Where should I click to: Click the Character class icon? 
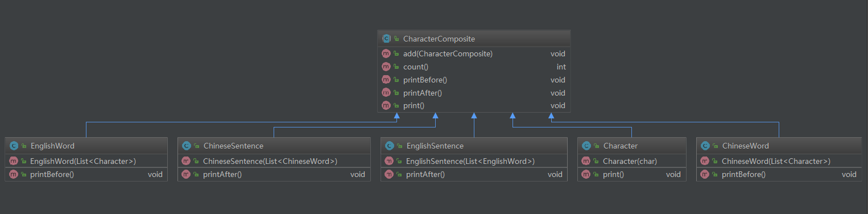586,146
